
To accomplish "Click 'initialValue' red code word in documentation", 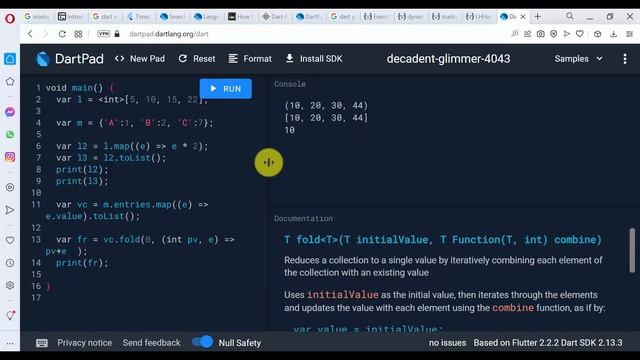I will coord(342,295).
